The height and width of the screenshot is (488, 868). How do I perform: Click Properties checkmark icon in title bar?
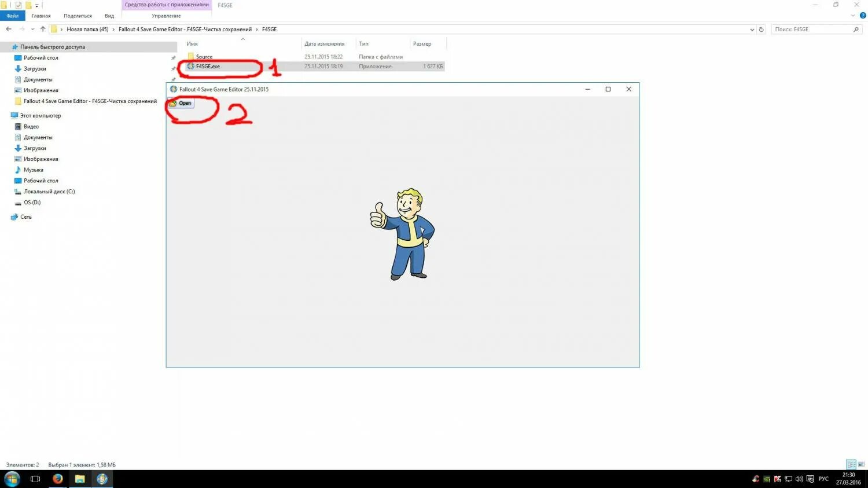(18, 5)
